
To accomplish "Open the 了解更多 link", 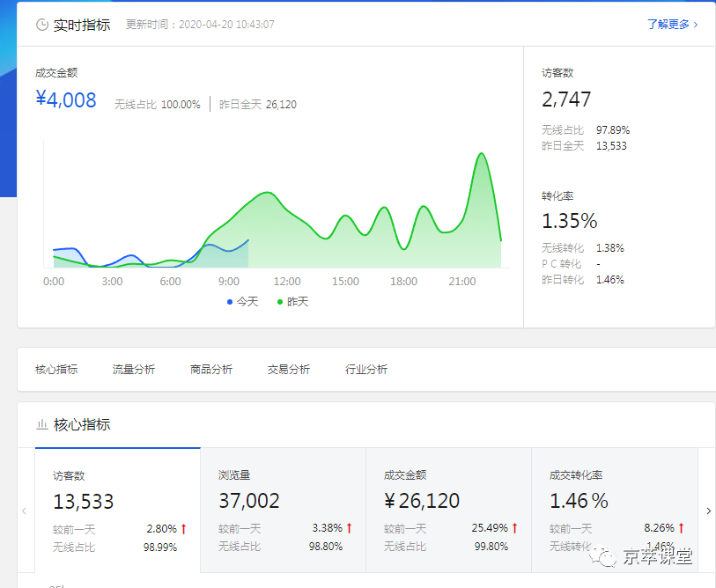I will 668,25.
